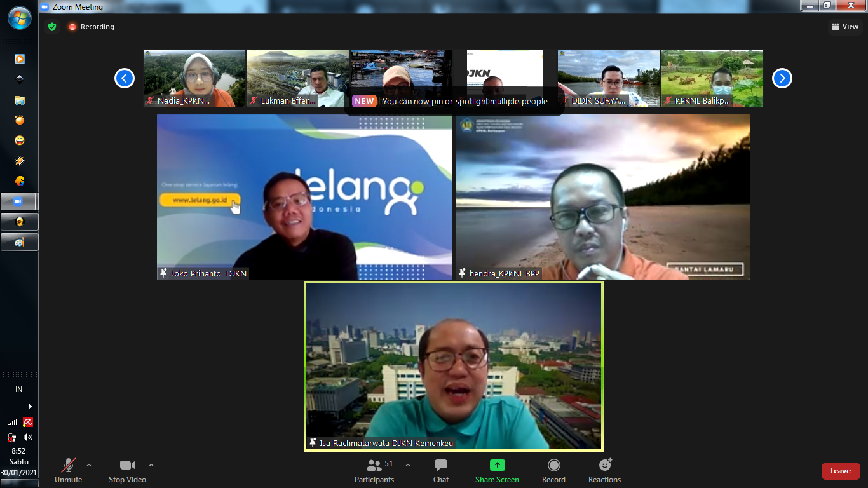Click the Share Screen icon

click(497, 465)
